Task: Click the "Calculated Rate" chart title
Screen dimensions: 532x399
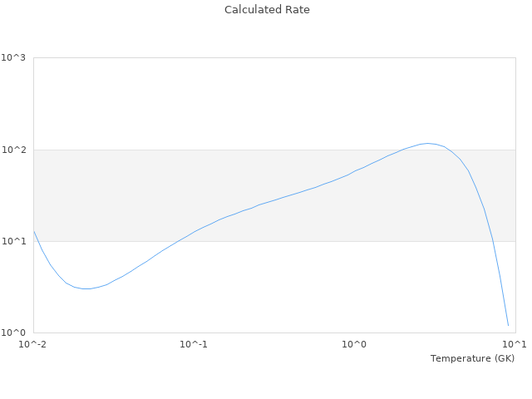Action: pos(266,10)
